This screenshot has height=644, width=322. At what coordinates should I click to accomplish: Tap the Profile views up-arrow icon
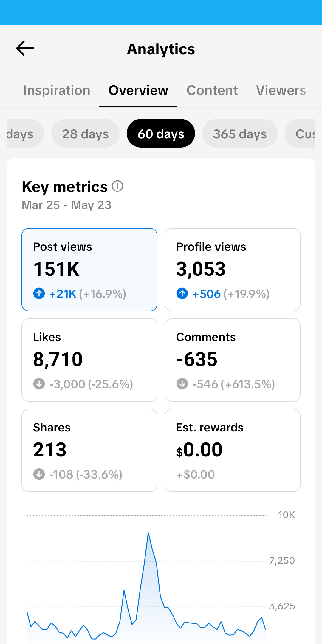click(182, 294)
